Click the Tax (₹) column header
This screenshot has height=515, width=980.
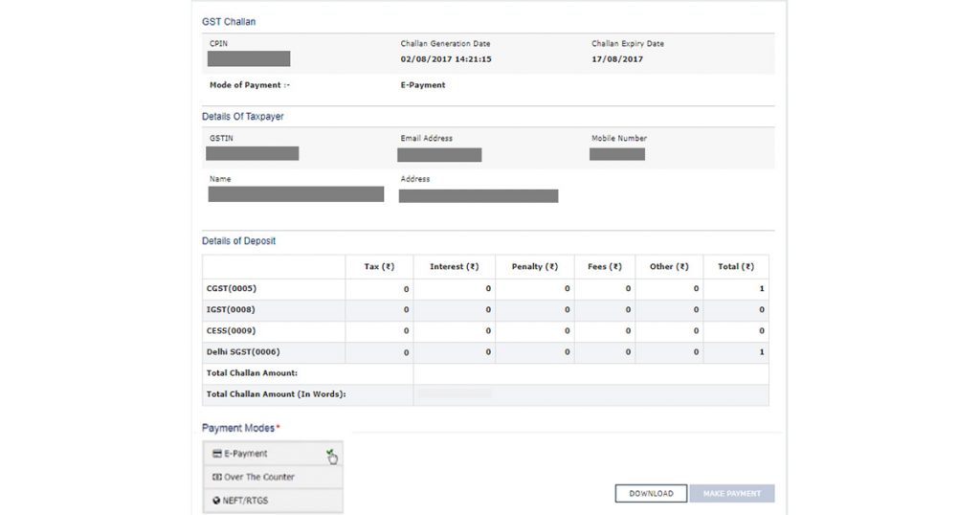(x=379, y=266)
